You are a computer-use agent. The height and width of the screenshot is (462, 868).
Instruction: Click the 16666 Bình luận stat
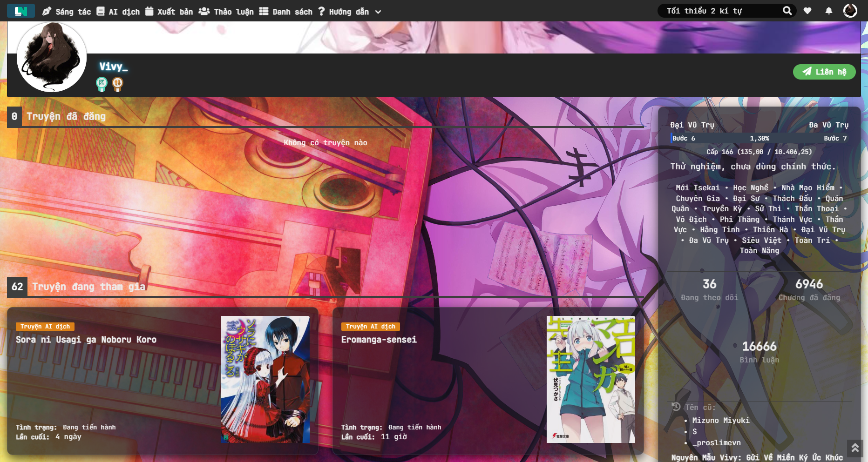coord(759,352)
